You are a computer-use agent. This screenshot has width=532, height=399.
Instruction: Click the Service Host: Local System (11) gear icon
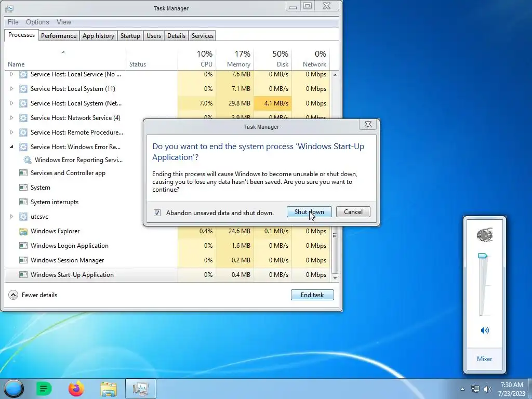click(x=23, y=89)
